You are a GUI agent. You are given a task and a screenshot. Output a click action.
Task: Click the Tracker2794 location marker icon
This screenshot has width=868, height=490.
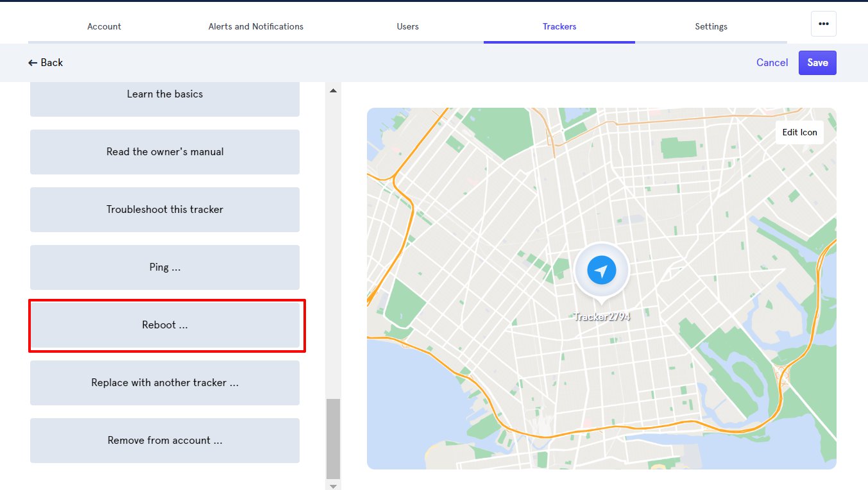coord(601,271)
